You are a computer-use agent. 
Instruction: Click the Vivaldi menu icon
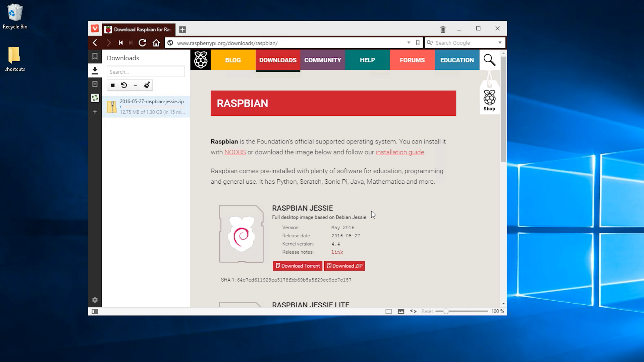pyautogui.click(x=95, y=29)
